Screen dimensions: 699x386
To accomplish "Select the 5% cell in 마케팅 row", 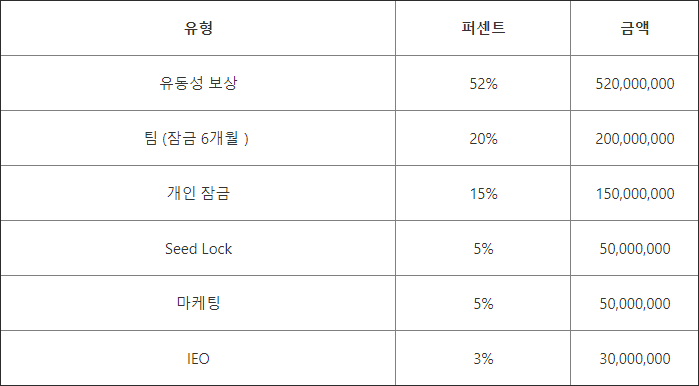I will click(483, 303).
